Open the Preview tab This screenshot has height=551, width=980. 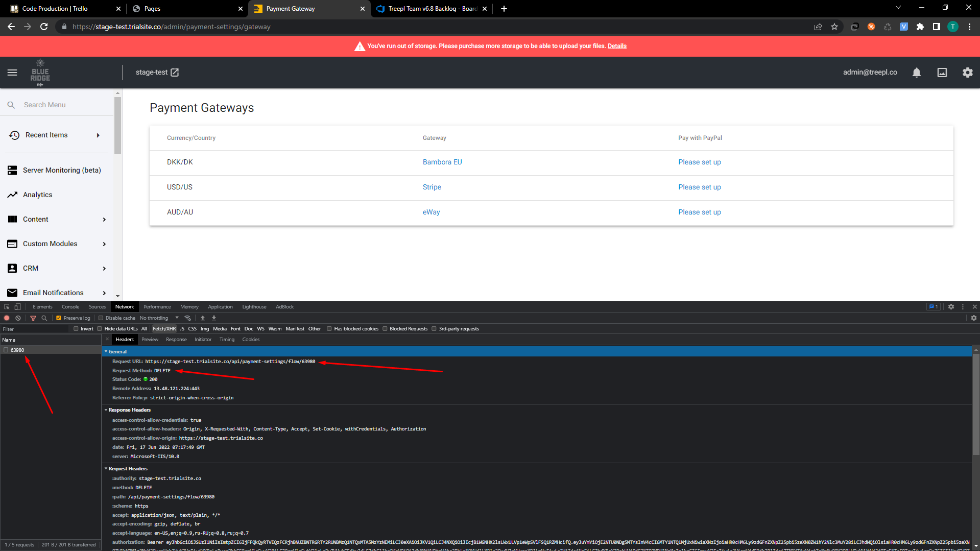(x=150, y=340)
